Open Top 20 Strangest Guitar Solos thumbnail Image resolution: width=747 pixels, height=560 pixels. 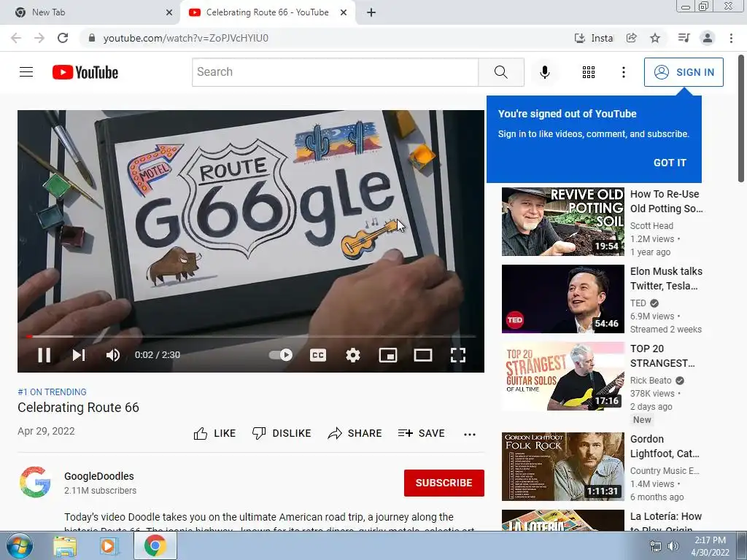coord(562,376)
